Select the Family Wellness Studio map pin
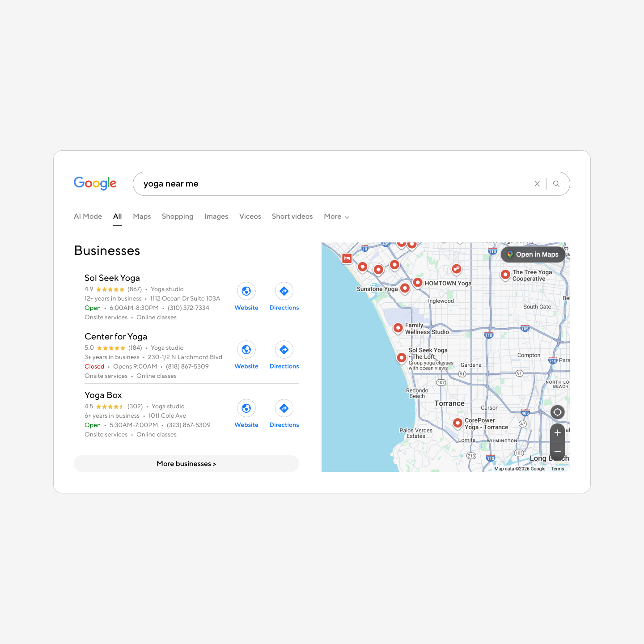Screen dimensions: 644x644 (x=398, y=328)
